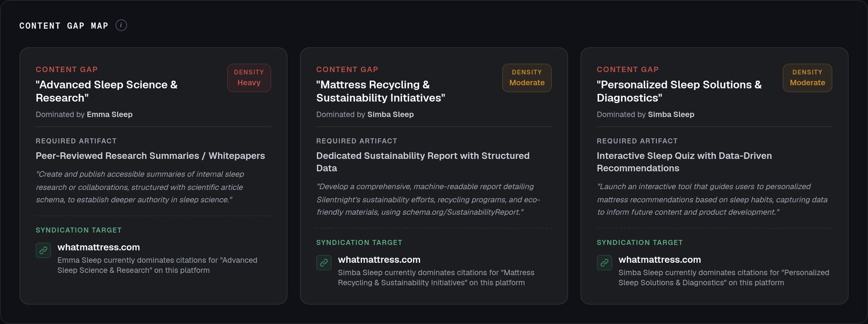Click "SYNDICATION TARGET" label in Advanced Sleep Science card
868x324 pixels.
click(79, 230)
